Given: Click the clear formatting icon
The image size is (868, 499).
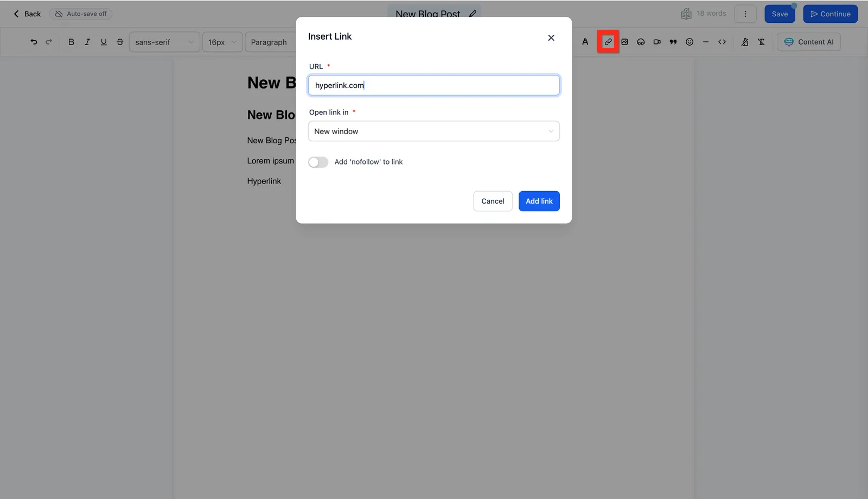Looking at the screenshot, I should [761, 42].
